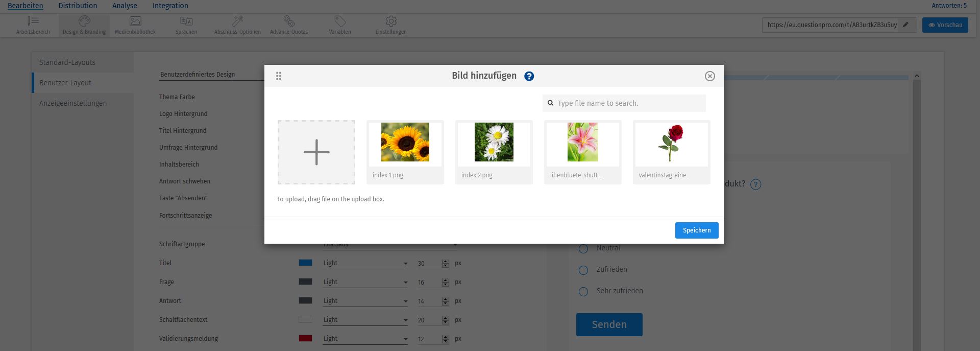Select the Neutral radio option
The image size is (980, 351).
pyautogui.click(x=583, y=249)
